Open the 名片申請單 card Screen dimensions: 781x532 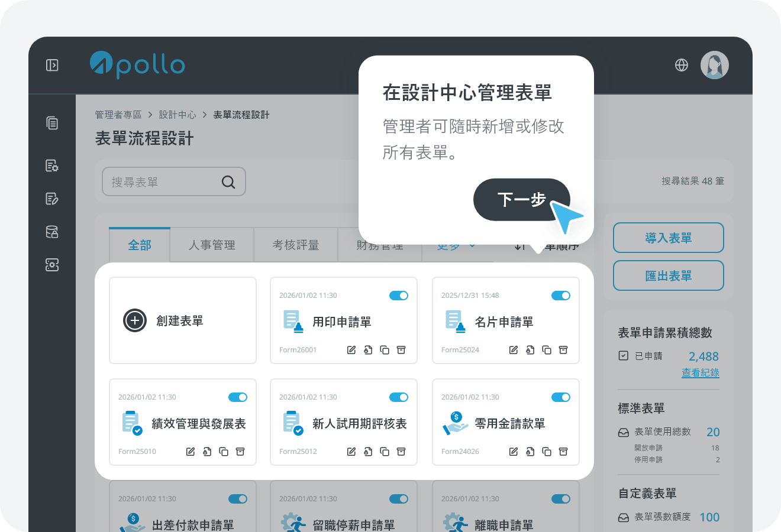(506, 320)
